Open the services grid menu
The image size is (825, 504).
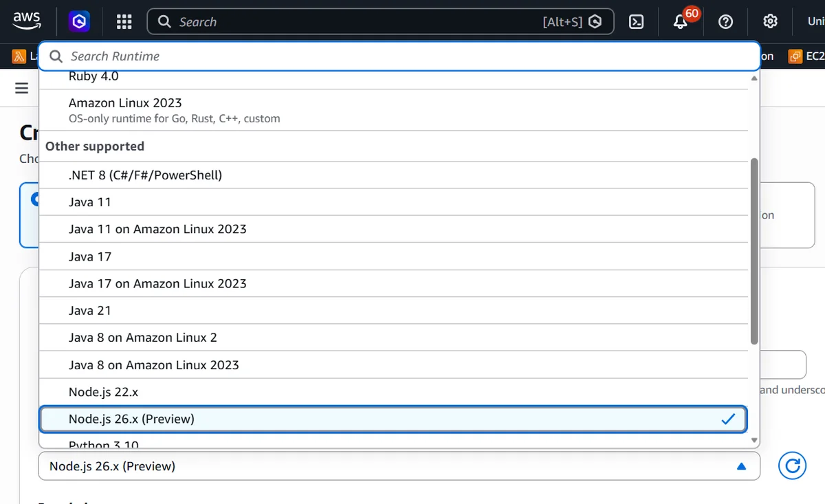pyautogui.click(x=124, y=22)
